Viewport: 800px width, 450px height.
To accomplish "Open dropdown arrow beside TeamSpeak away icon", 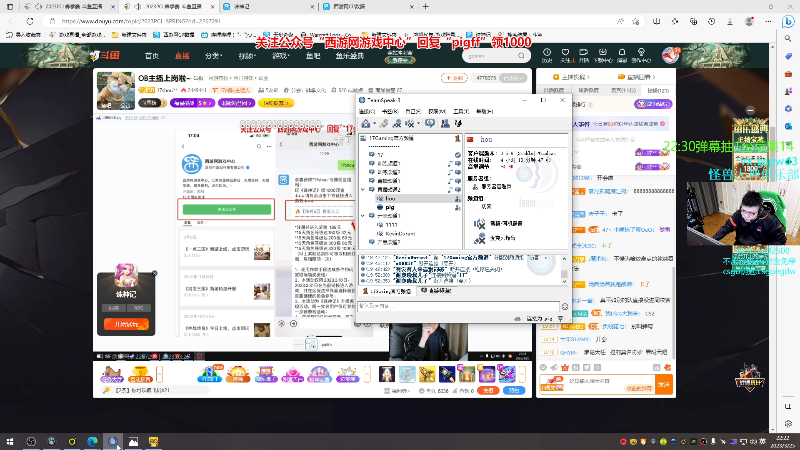I will tap(418, 123).
